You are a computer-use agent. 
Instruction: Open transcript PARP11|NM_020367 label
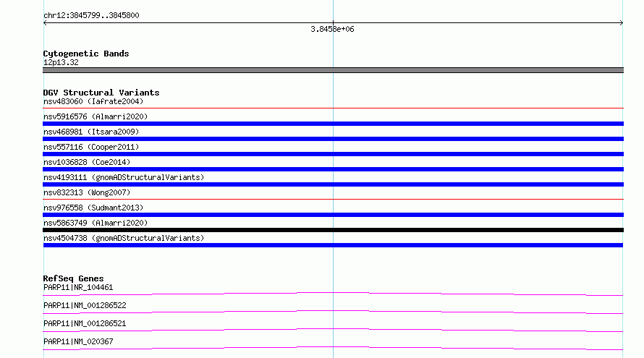click(x=78, y=341)
